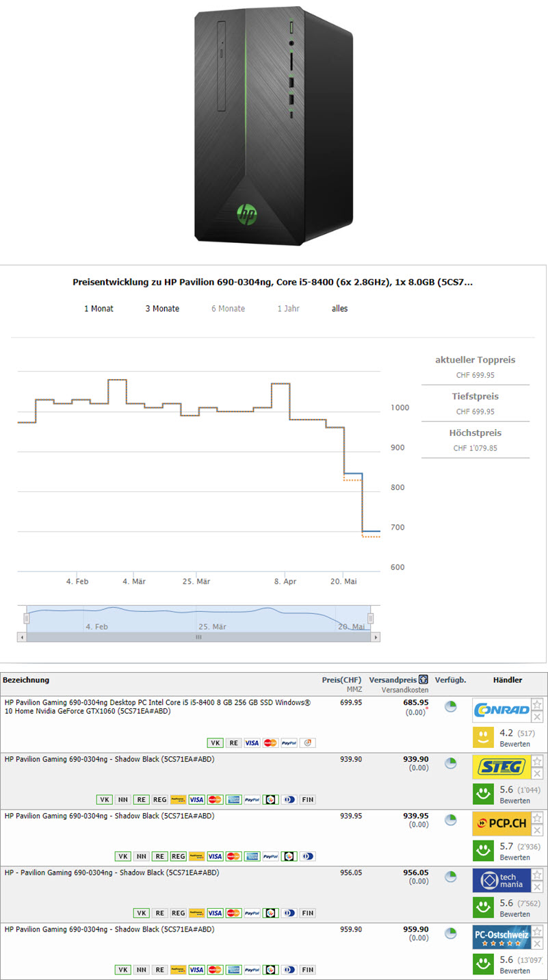The image size is (548, 980).
Task: Sort by the Preis(CHF) column header
Action: point(342,680)
